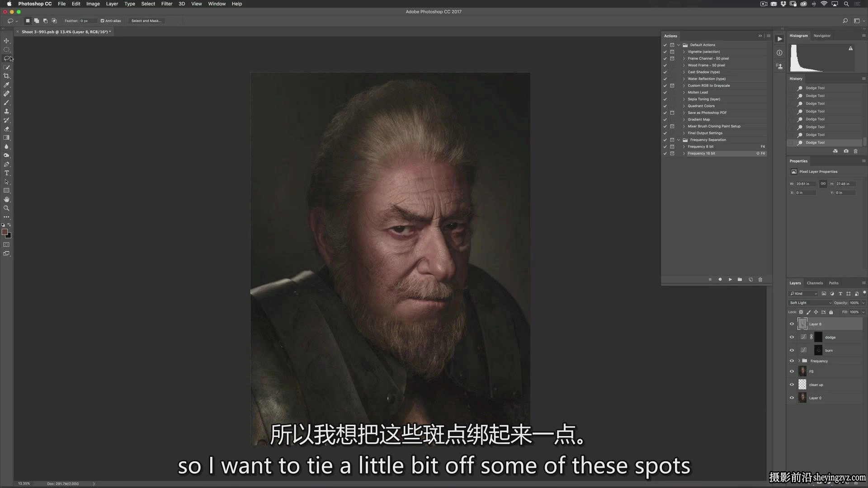Select the Eraser tool
The height and width of the screenshot is (488, 868).
[x=6, y=129]
